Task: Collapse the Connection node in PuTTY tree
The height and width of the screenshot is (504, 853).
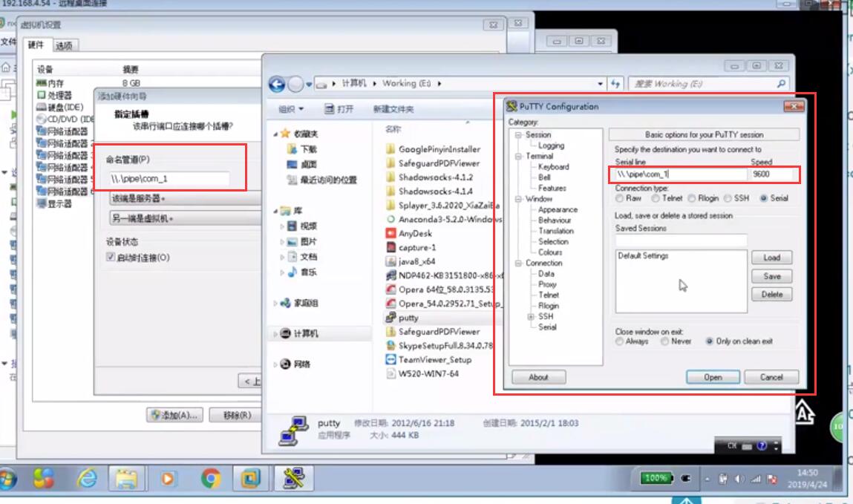Action: 518,264
